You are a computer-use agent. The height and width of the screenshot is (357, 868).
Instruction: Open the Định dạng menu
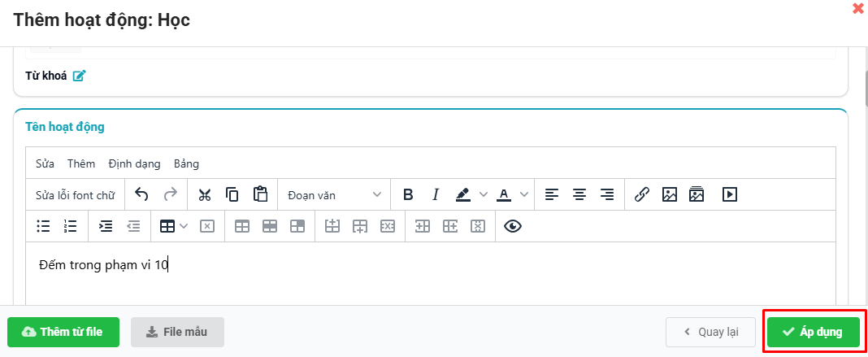click(134, 163)
